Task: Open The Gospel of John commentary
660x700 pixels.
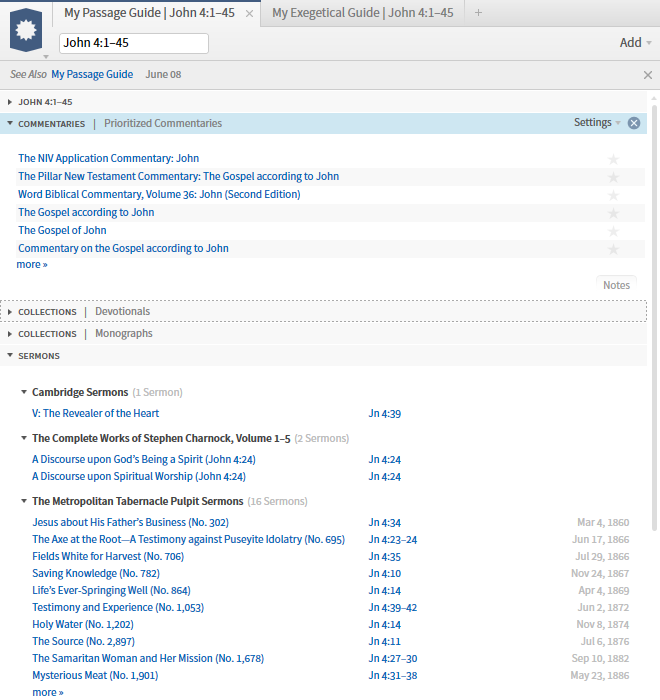Action: pos(63,230)
